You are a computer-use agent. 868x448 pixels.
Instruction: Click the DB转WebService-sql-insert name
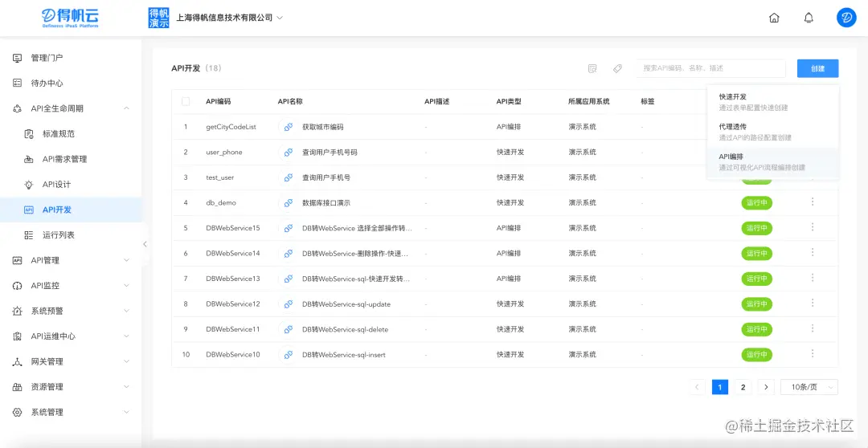(x=344, y=355)
